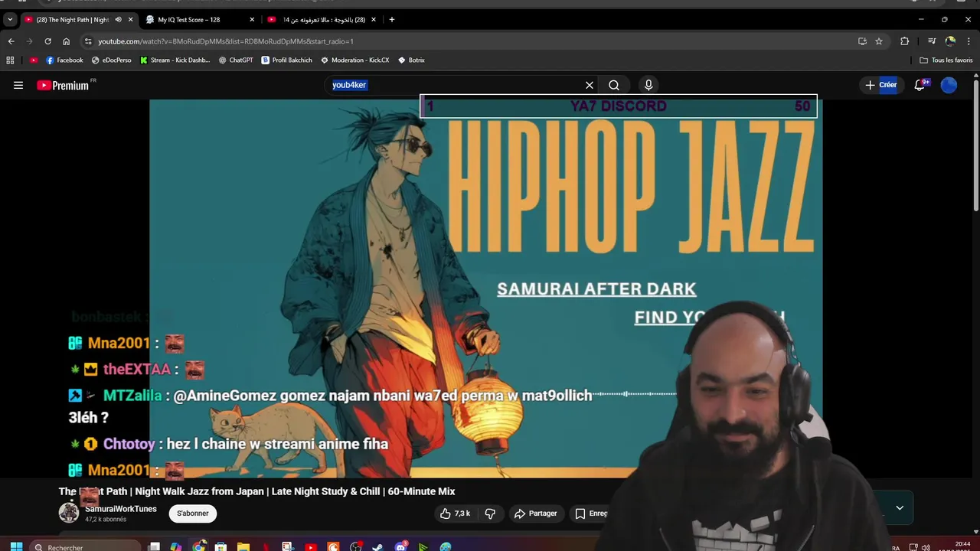Open the Chrome extensions puzzle icon
Image resolution: width=980 pixels, height=551 pixels.
point(904,41)
